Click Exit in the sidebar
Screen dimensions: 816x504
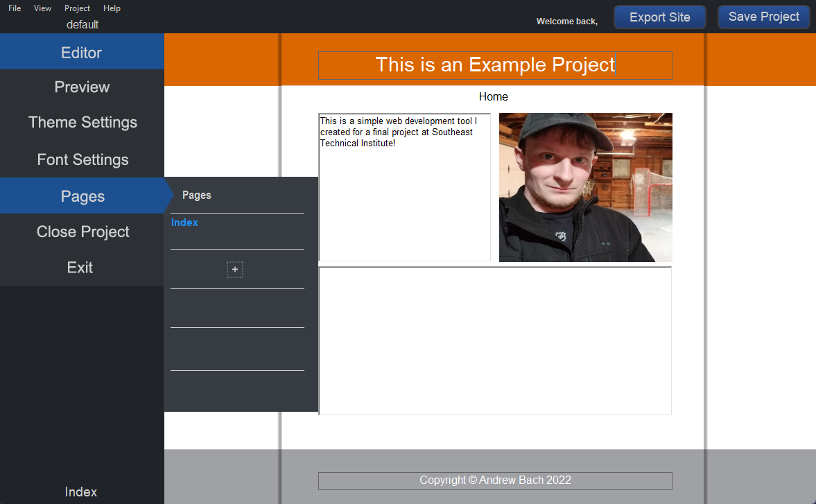[x=80, y=268]
